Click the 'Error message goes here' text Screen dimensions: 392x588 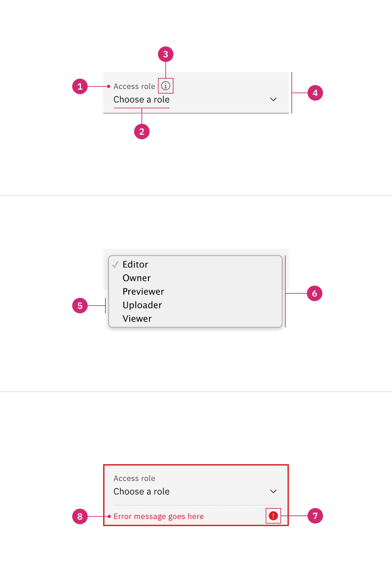coord(159,517)
